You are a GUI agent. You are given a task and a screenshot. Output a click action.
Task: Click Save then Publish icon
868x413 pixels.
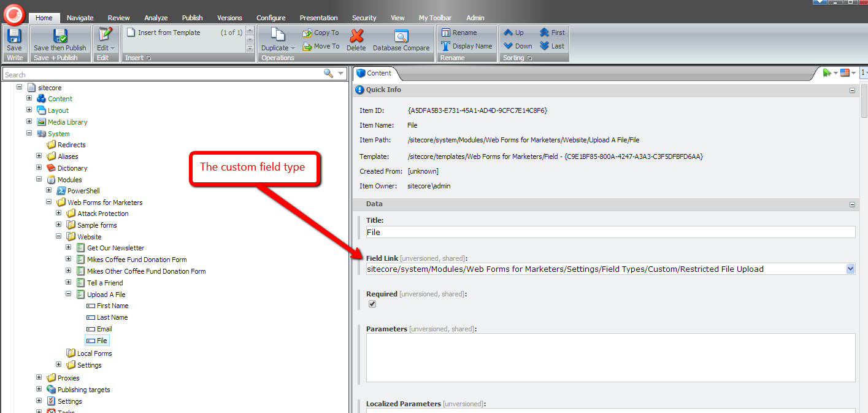point(60,38)
